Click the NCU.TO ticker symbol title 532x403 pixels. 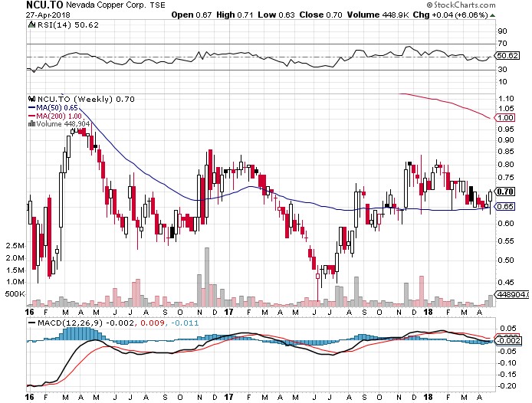[44, 5]
